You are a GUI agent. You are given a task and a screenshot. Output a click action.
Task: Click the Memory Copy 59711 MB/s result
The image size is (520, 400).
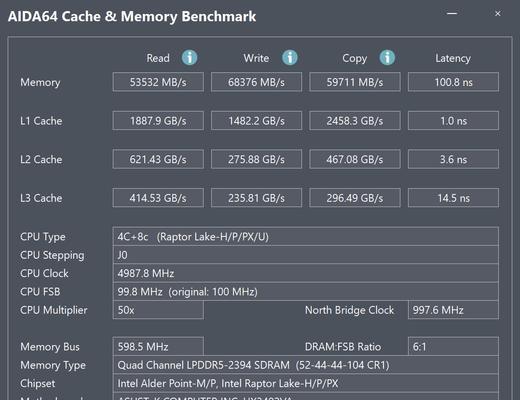[355, 82]
